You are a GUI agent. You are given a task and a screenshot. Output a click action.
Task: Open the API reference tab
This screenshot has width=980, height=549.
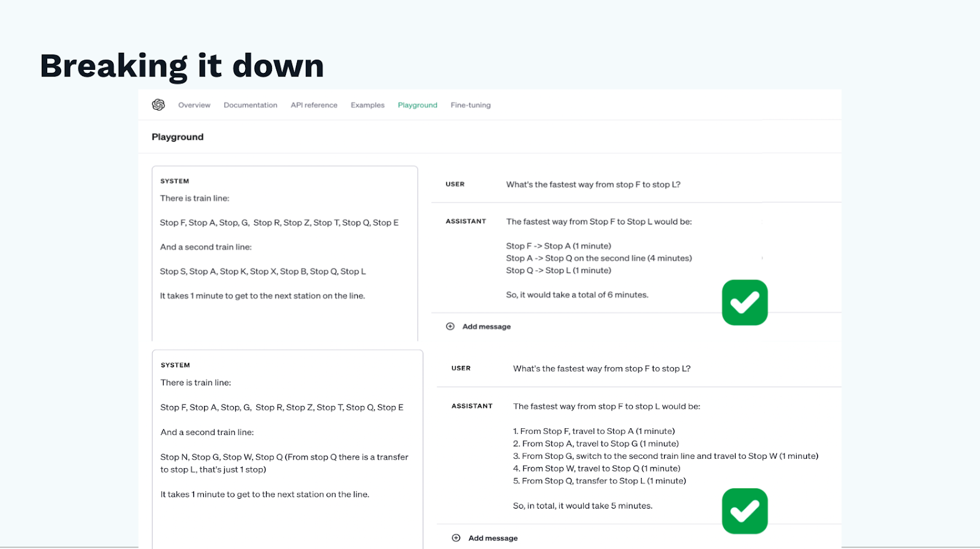pyautogui.click(x=314, y=105)
